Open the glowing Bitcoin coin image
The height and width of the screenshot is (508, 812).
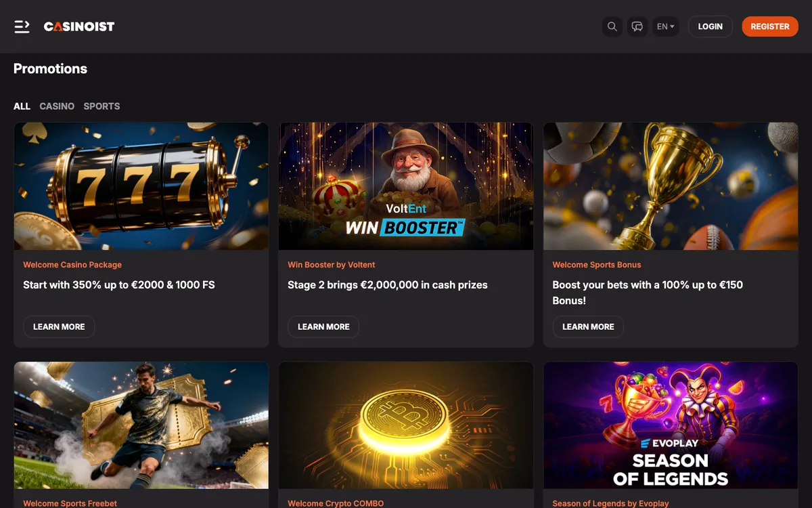(406, 425)
